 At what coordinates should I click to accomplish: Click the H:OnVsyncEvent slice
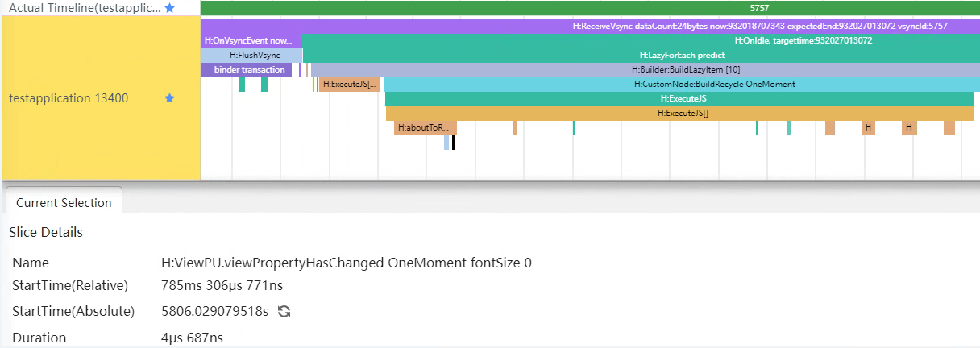[251, 40]
